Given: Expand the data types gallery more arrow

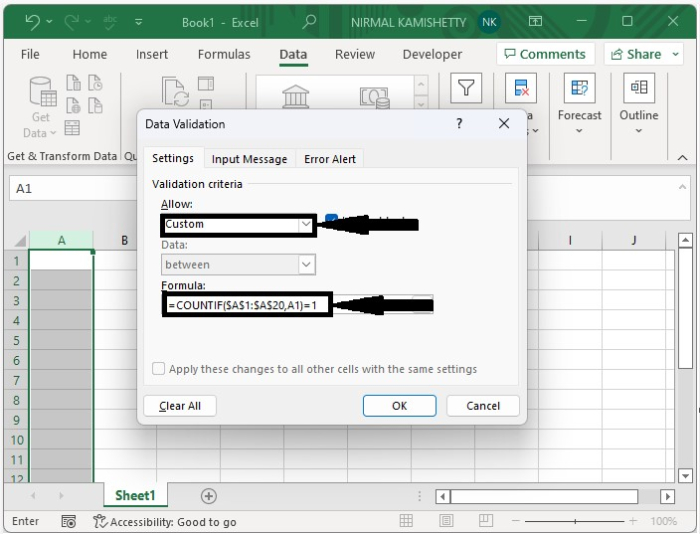Looking at the screenshot, I should tap(421, 104).
